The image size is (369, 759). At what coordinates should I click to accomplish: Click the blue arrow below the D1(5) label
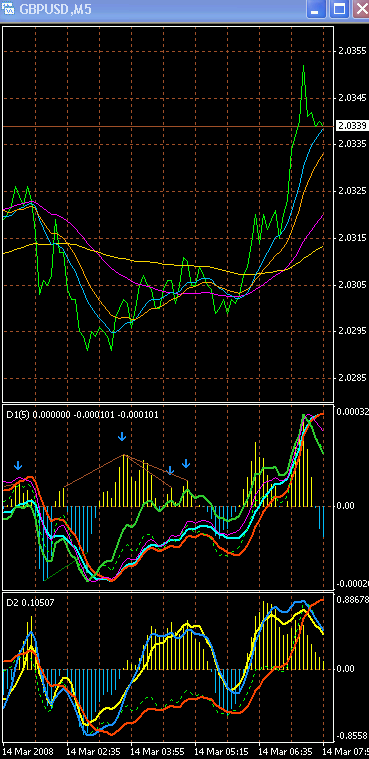click(x=18, y=466)
